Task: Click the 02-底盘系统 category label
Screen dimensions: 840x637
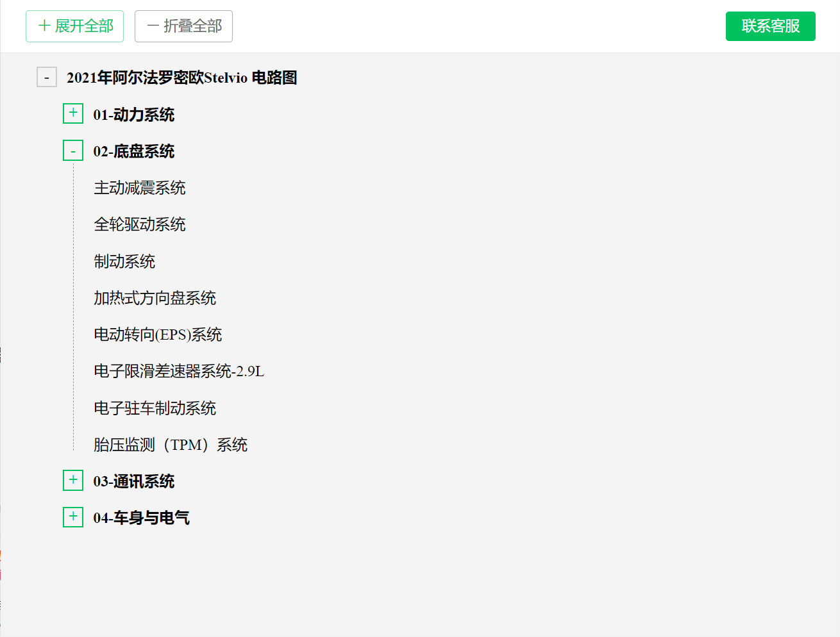Action: coord(134,151)
